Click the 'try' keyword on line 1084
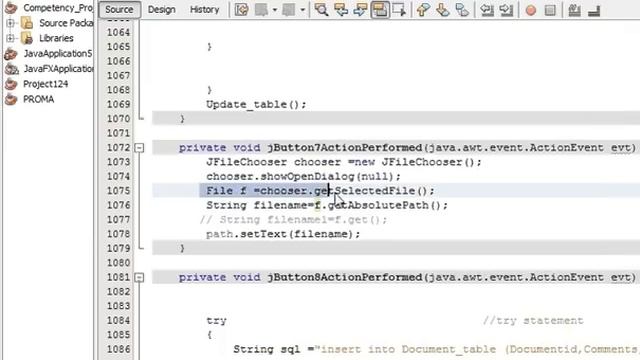The height and width of the screenshot is (360, 640). (216, 321)
